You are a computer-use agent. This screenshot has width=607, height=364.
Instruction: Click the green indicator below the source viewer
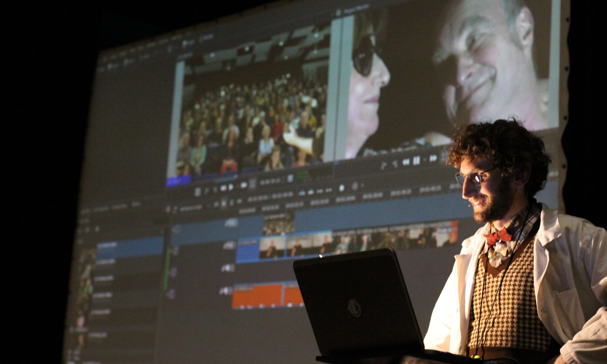click(302, 175)
